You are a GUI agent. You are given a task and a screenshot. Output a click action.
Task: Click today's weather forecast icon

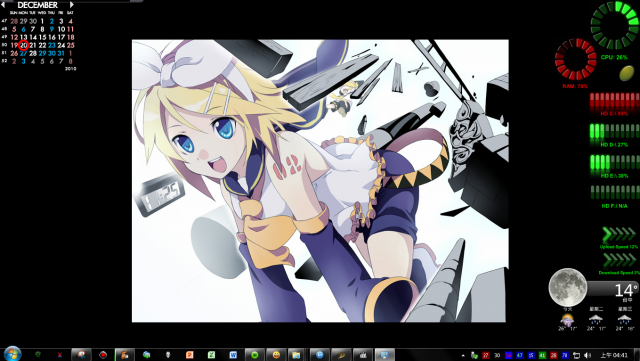[567, 320]
